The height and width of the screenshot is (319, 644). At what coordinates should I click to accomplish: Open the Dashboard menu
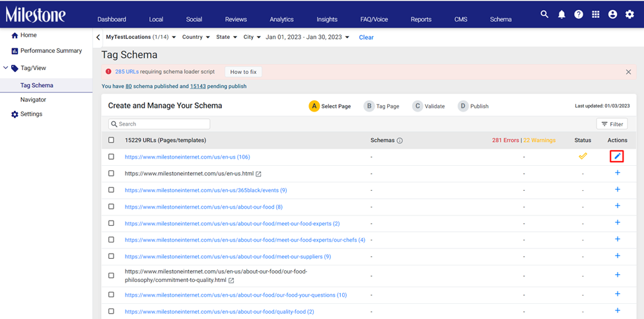coord(112,19)
